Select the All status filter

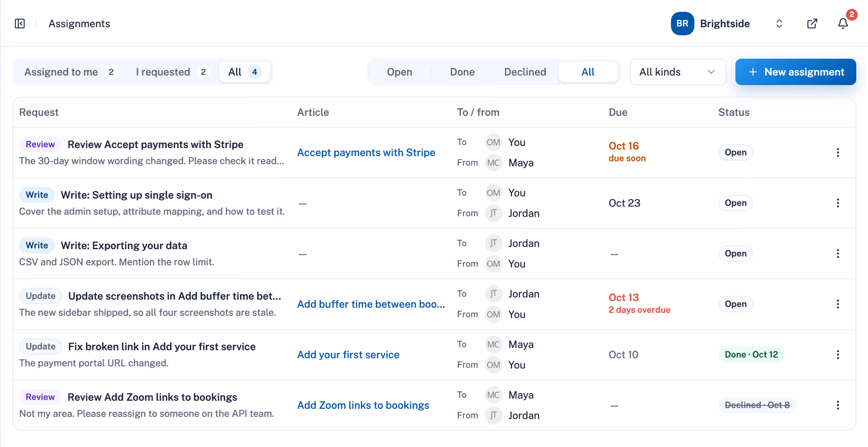click(588, 72)
